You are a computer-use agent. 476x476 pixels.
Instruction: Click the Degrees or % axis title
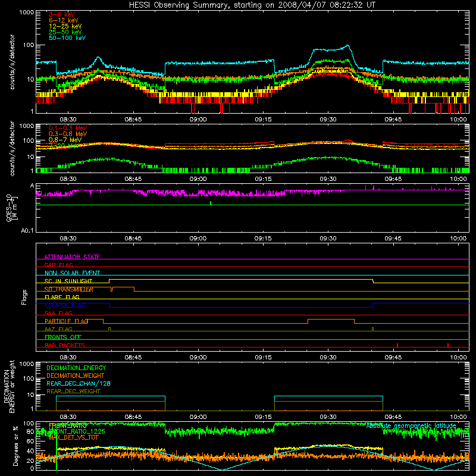point(15,446)
